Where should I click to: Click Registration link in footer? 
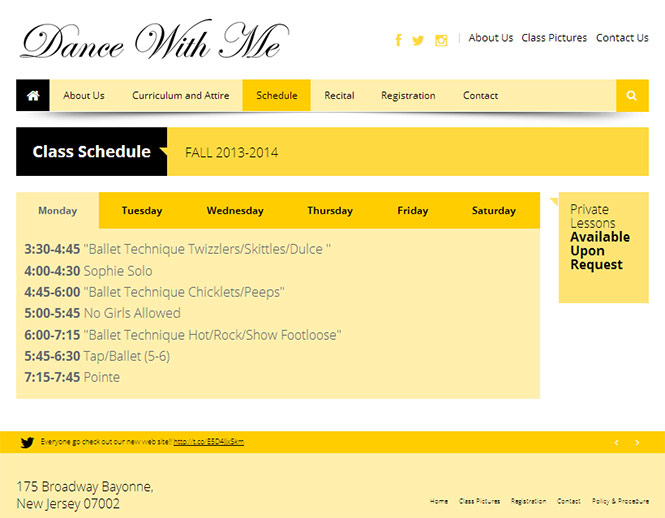pos(528,501)
